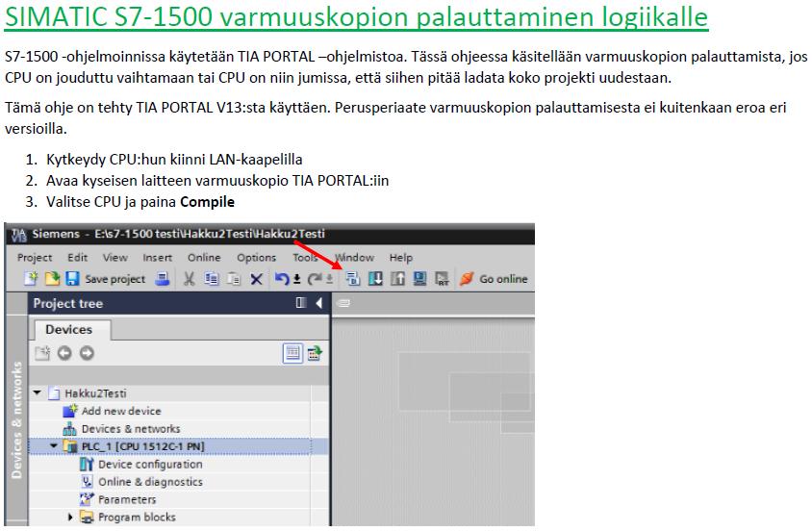The height and width of the screenshot is (531, 812).
Task: Click the Add new device icon
Action: point(70,411)
